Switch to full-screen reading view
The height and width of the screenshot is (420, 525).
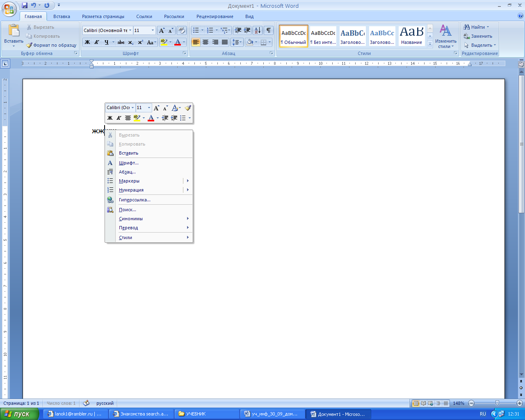[423, 403]
